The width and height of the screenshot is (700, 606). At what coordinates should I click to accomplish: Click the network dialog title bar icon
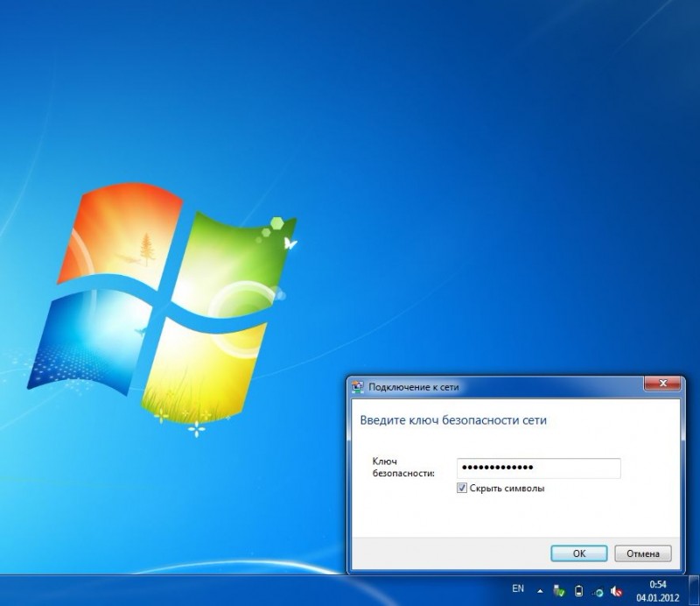(358, 387)
